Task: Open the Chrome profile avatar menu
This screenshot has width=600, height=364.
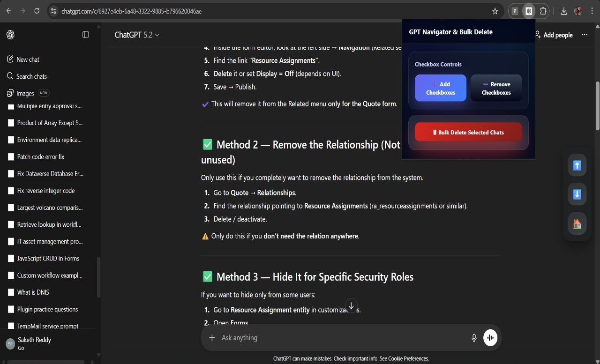Action: [577, 11]
